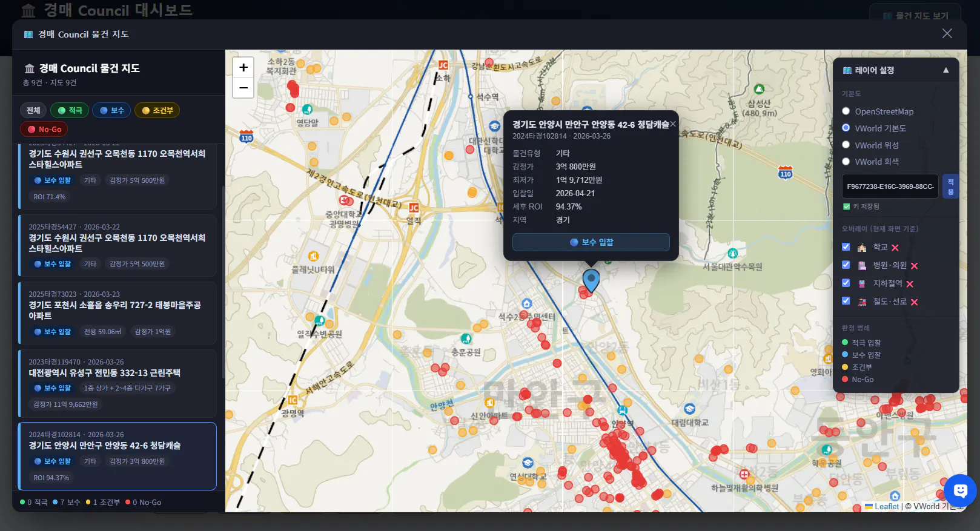This screenshot has width=980, height=531.
Task: Click the 연성대학교 school marker
Action: (x=528, y=463)
